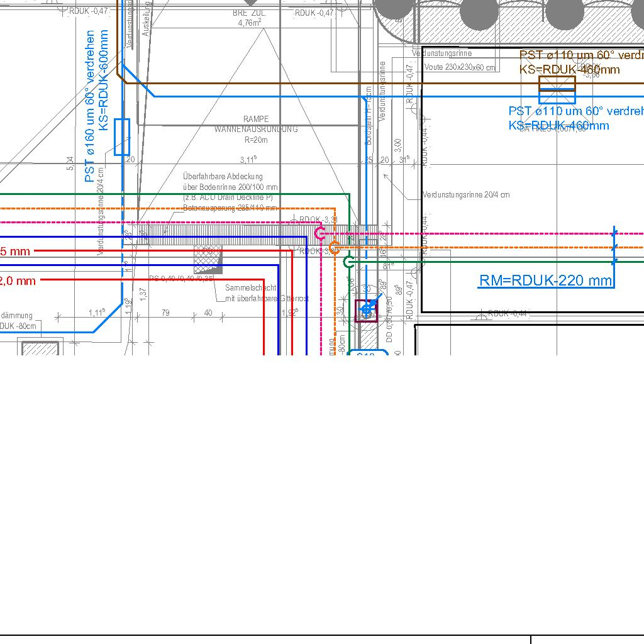Click the RAMPE WANNENAUSRUNDUNG label

tap(256, 124)
